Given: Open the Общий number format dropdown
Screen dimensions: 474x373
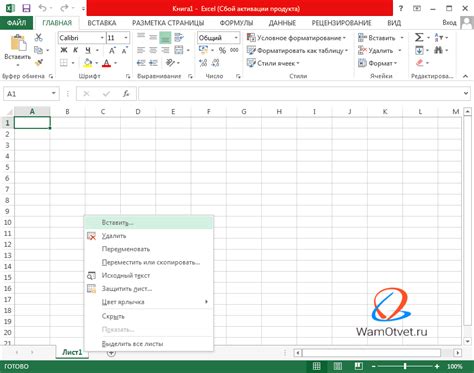Looking at the screenshot, I should click(x=236, y=38).
